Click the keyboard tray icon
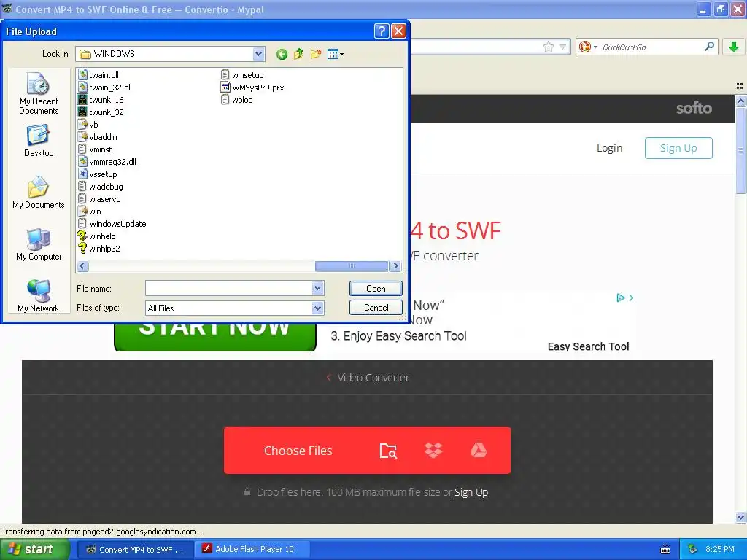This screenshot has height=560, width=747. pos(665,550)
